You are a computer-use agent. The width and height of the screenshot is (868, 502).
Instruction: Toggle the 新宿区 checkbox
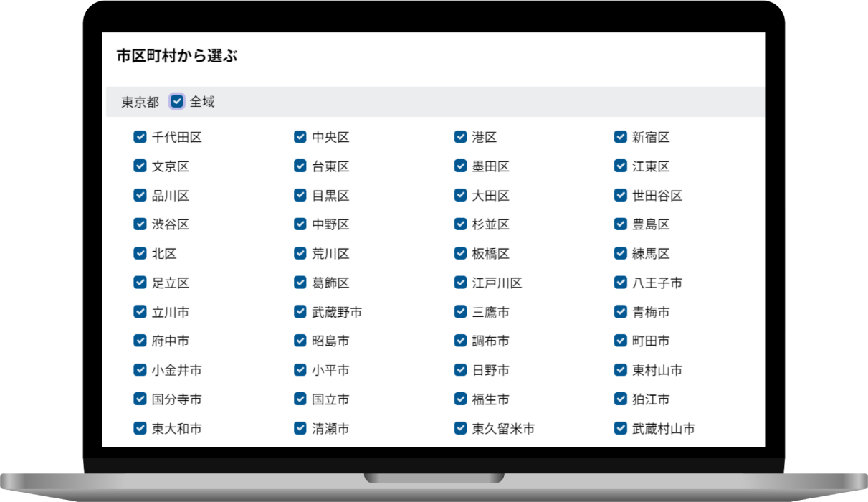click(x=621, y=137)
